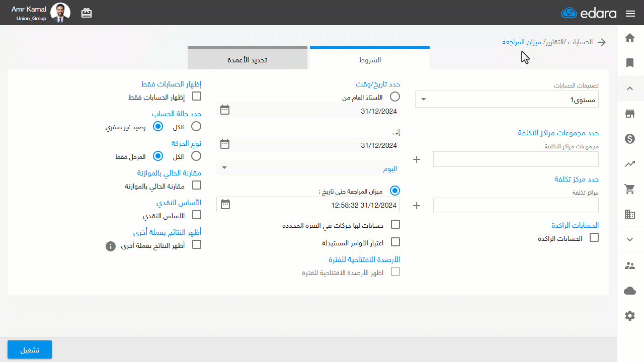The width and height of the screenshot is (644, 362).
Task: Select المرحل فقط radio button
Action: coord(158,156)
